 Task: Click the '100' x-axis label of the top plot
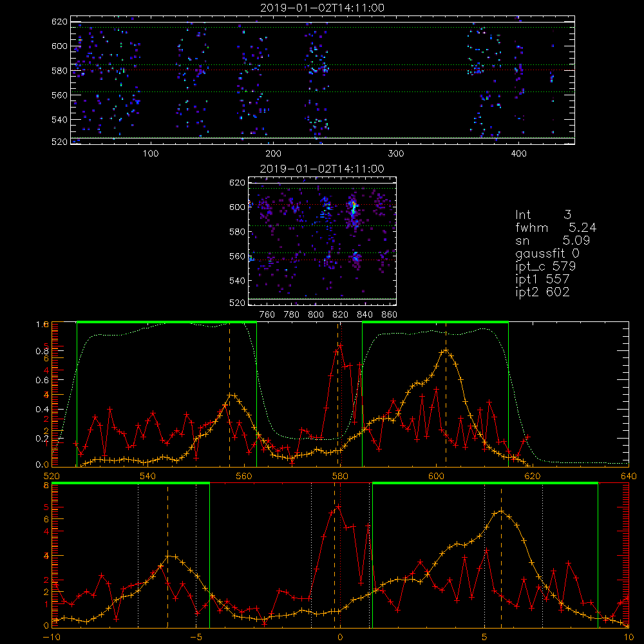pos(151,153)
